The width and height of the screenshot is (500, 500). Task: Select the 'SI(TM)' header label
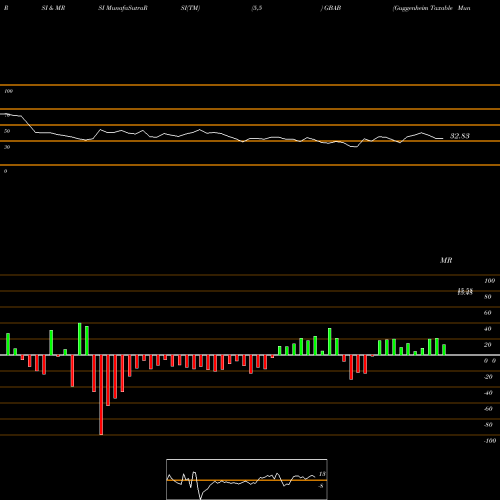click(190, 8)
